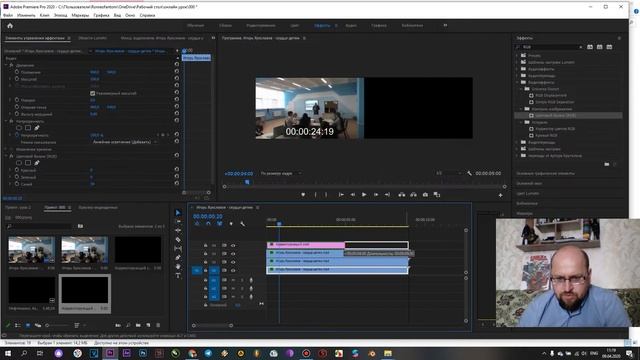Viewport: 640px width, 360px height.
Task: Reset the Position parameter
Action: pyautogui.click(x=177, y=71)
